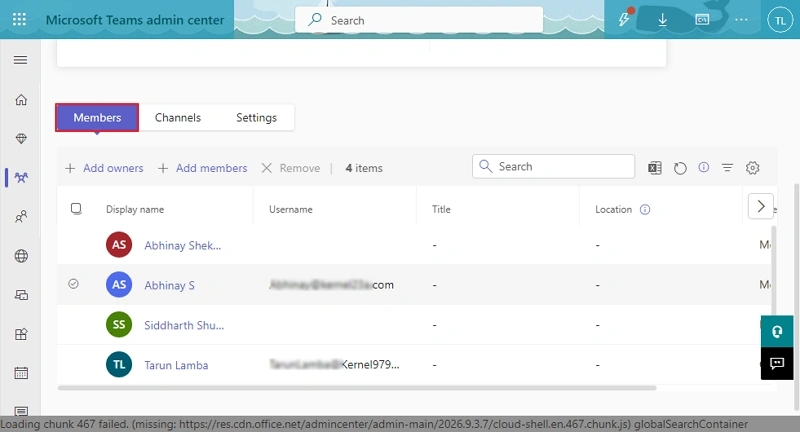Open the header ellipsis more options
This screenshot has height=432, width=800.
(x=741, y=20)
